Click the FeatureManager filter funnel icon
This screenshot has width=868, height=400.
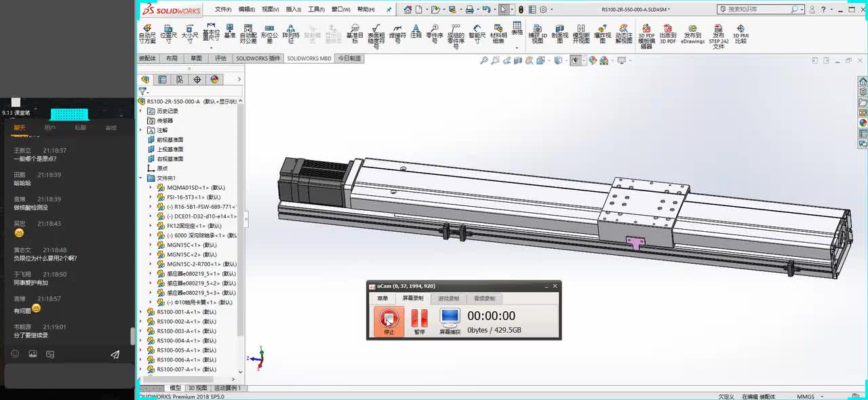pyautogui.click(x=142, y=91)
